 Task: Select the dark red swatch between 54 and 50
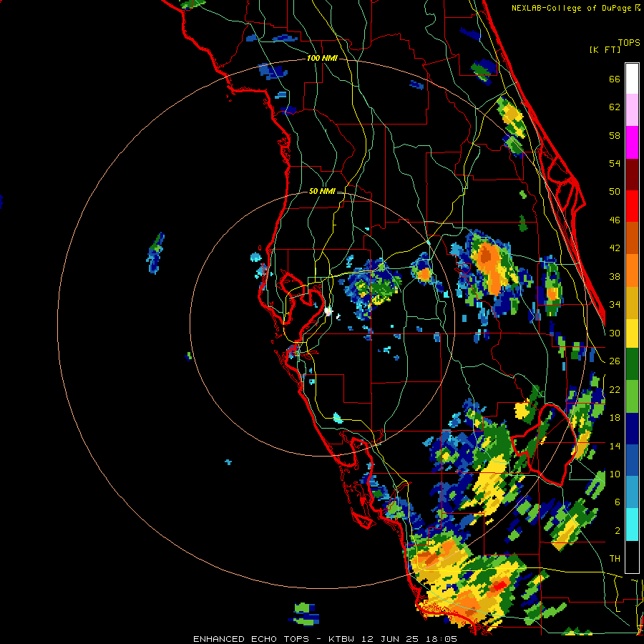[632, 175]
